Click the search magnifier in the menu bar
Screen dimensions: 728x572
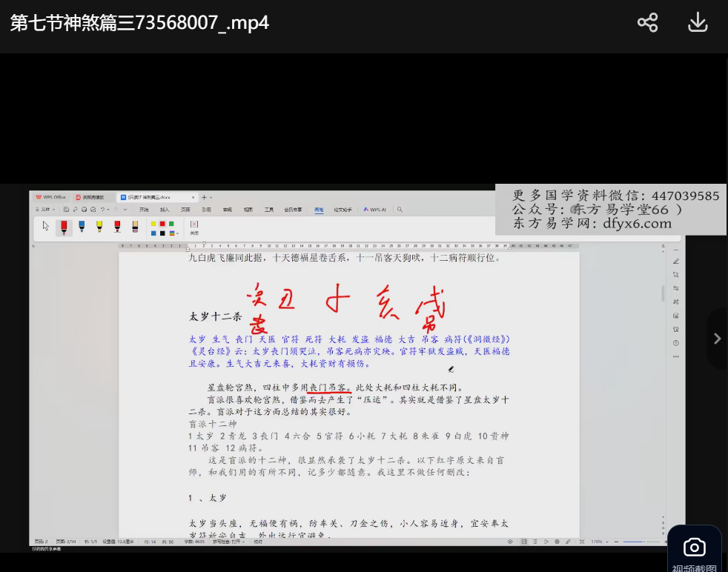400,210
